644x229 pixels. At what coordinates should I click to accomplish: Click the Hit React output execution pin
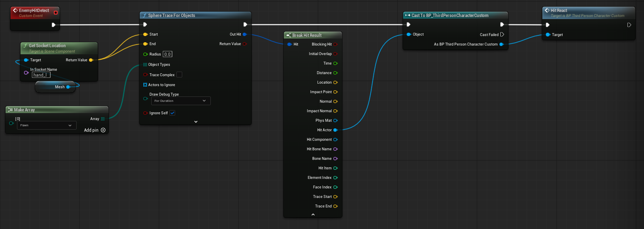pos(629,25)
